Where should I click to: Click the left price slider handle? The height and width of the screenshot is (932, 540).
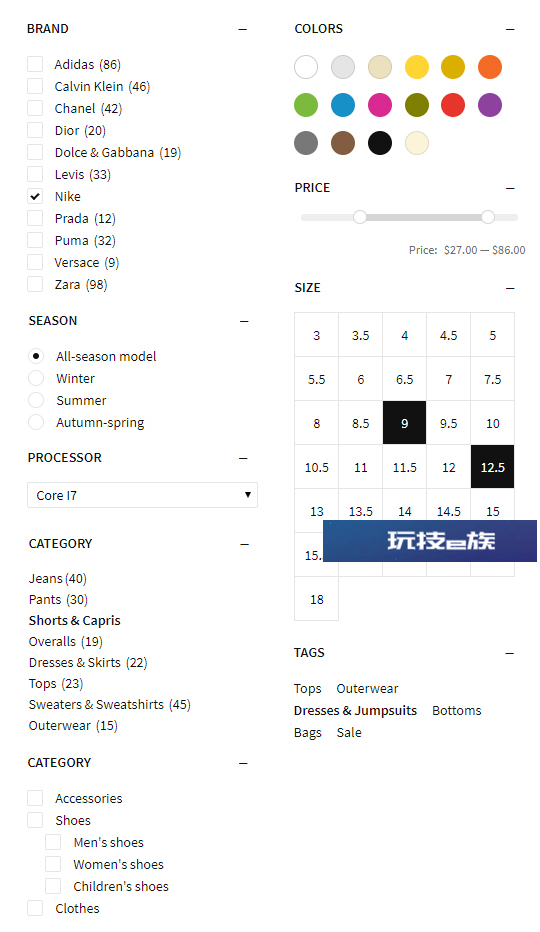359,217
